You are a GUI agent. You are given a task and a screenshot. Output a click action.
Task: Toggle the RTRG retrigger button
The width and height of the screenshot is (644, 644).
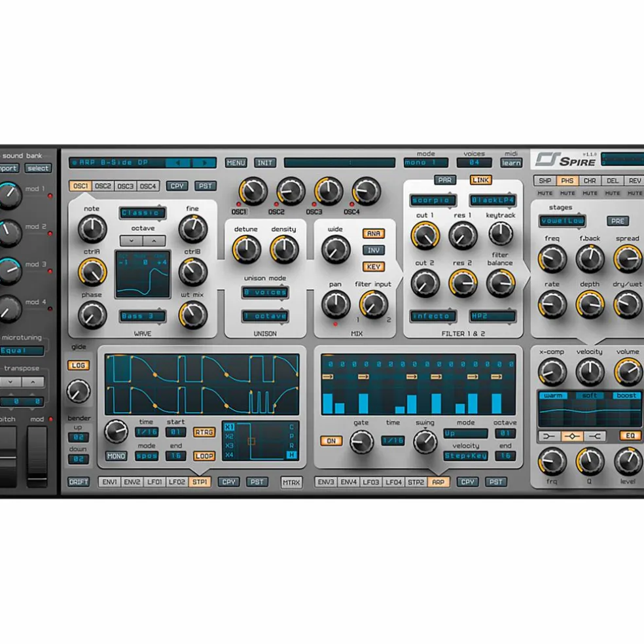(204, 432)
